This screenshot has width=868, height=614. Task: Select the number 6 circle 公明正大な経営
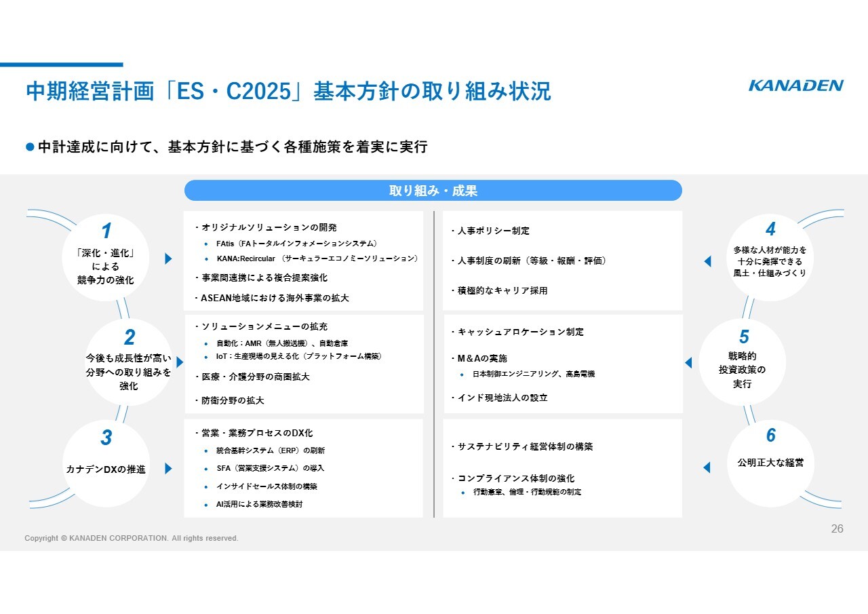coord(770,464)
